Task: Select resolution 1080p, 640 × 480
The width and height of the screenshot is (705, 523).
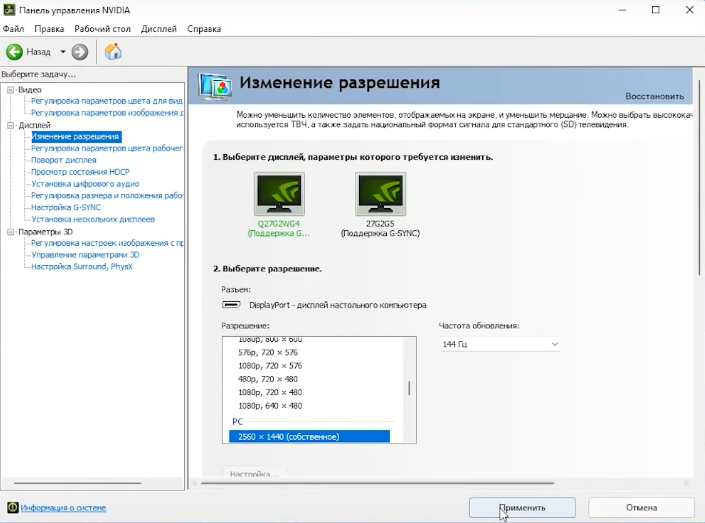Action: pyautogui.click(x=270, y=406)
